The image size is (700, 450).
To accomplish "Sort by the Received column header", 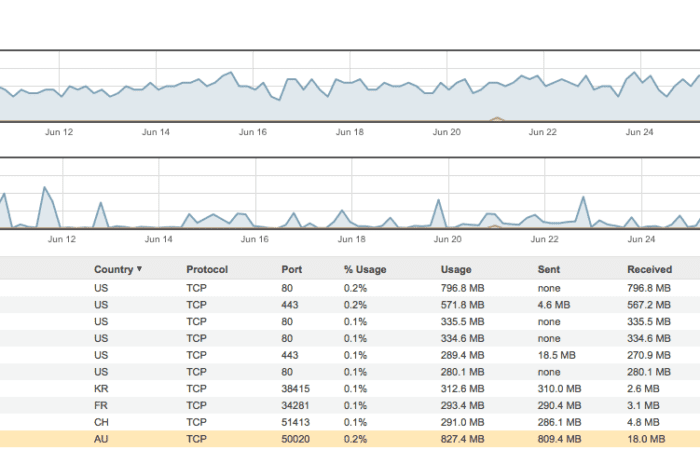I will (650, 269).
